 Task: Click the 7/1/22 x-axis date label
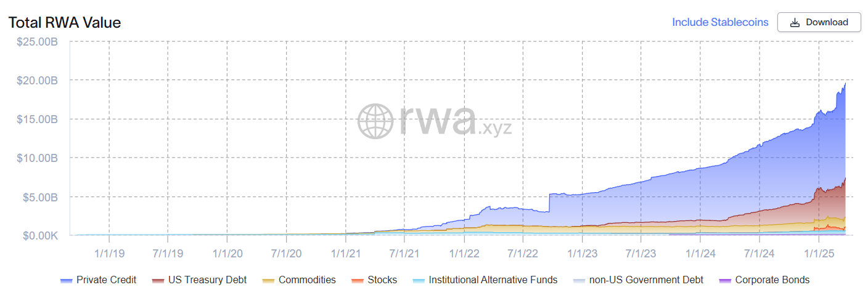pos(523,253)
